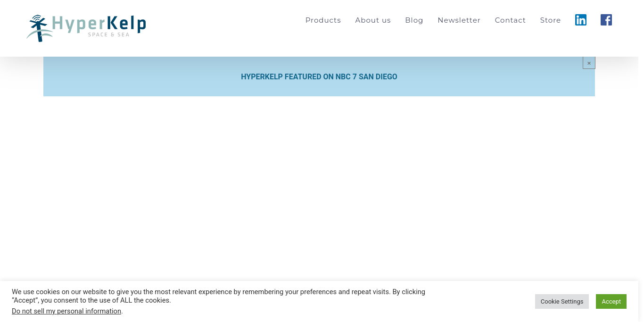Screen dimensions: 644x322
Task: Open Cookie Settings
Action: (561, 301)
